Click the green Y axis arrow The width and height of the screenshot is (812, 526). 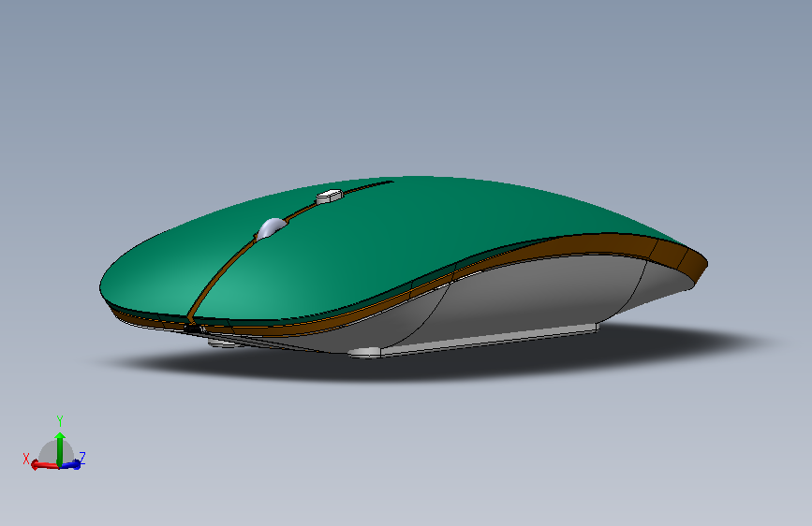60,448
